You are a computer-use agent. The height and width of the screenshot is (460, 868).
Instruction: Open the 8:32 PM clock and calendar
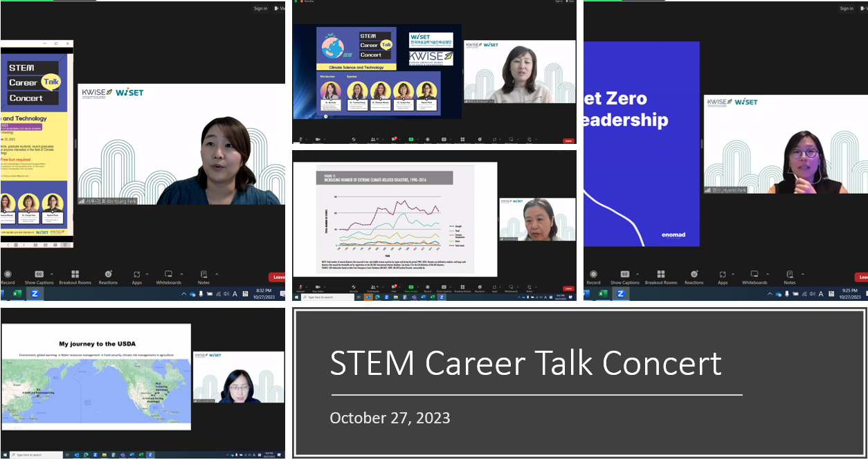coord(264,294)
